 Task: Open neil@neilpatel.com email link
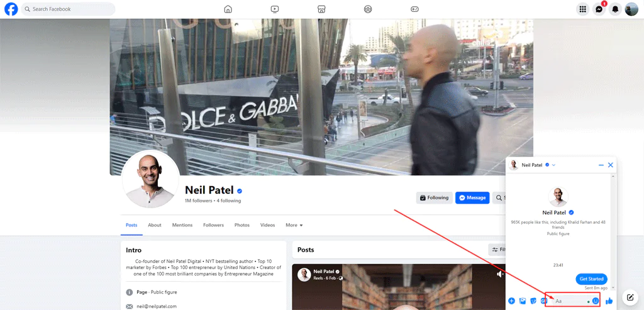[x=157, y=306]
